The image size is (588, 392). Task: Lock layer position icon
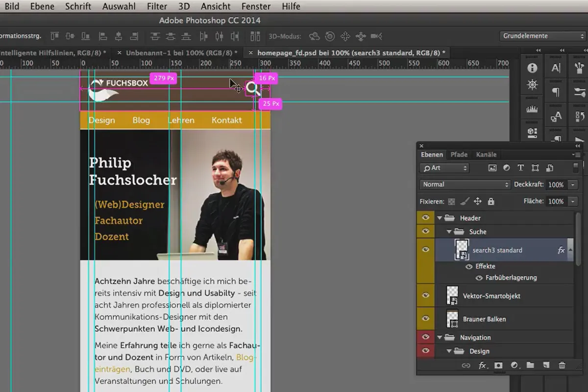(x=478, y=201)
